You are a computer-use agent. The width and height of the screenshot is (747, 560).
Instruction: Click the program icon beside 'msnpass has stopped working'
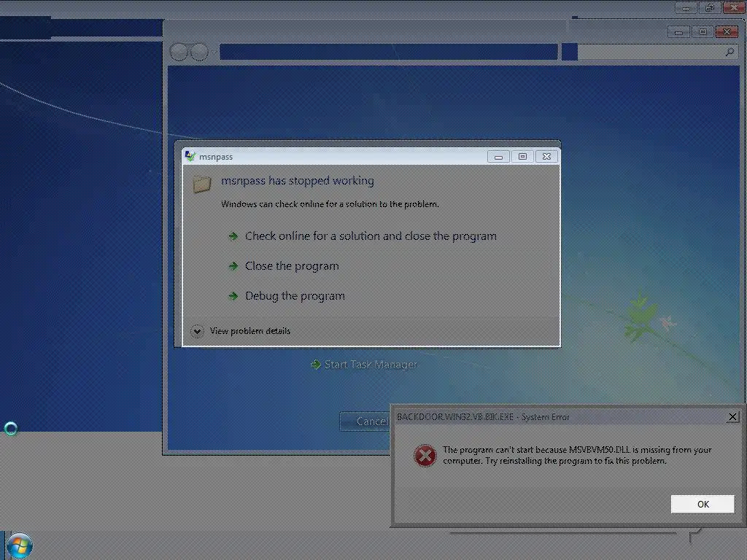pyautogui.click(x=202, y=184)
